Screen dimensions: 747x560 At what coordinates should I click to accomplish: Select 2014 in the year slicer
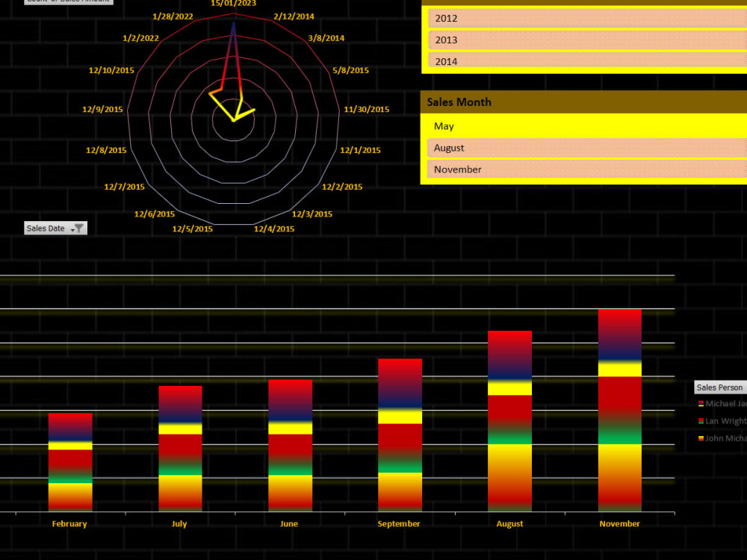pyautogui.click(x=587, y=60)
